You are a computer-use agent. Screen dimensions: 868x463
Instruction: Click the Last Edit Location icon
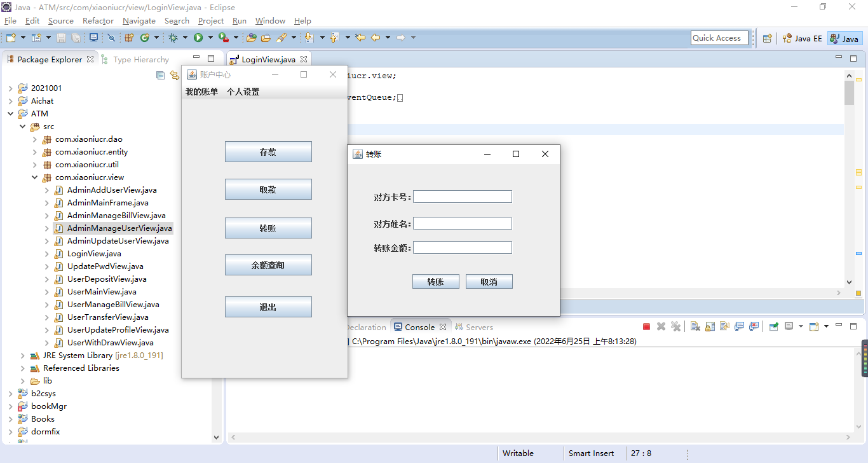pyautogui.click(x=360, y=38)
